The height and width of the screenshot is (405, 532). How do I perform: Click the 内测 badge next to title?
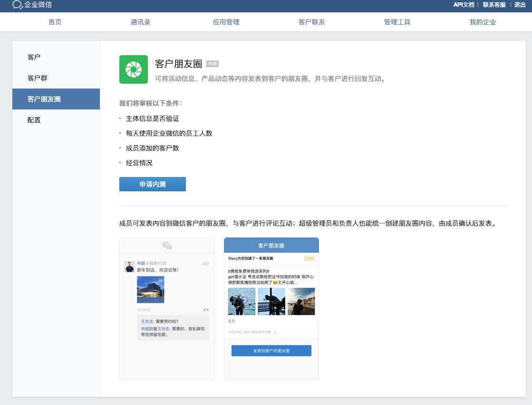(213, 64)
